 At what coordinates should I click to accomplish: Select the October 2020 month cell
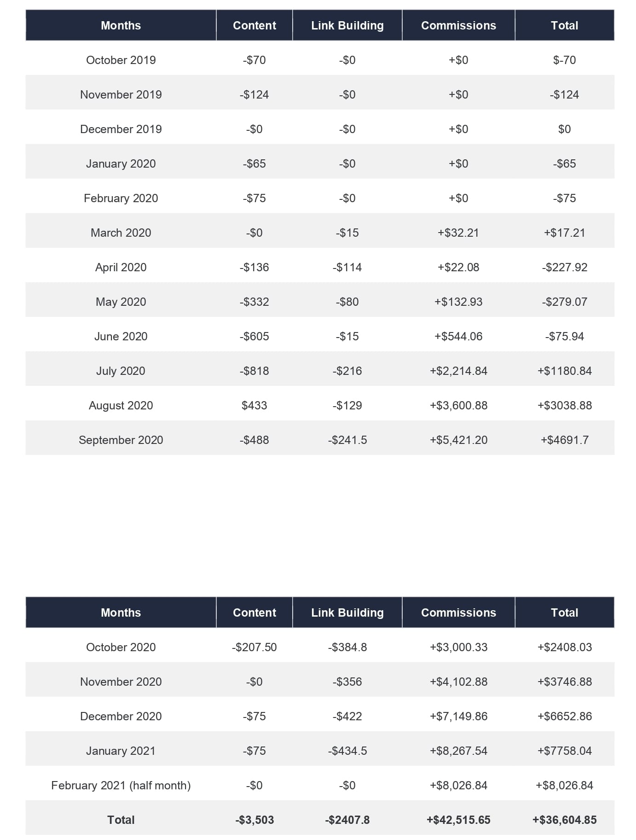pos(121,647)
